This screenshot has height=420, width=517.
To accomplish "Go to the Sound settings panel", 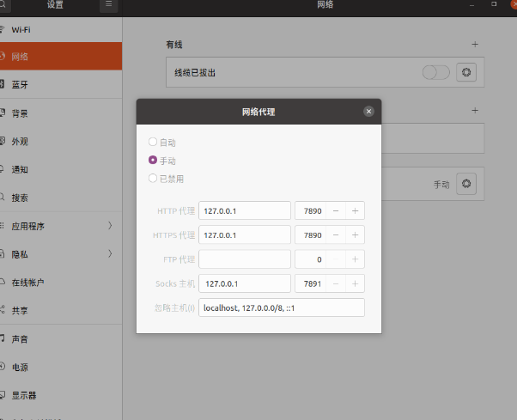I will tap(60, 338).
